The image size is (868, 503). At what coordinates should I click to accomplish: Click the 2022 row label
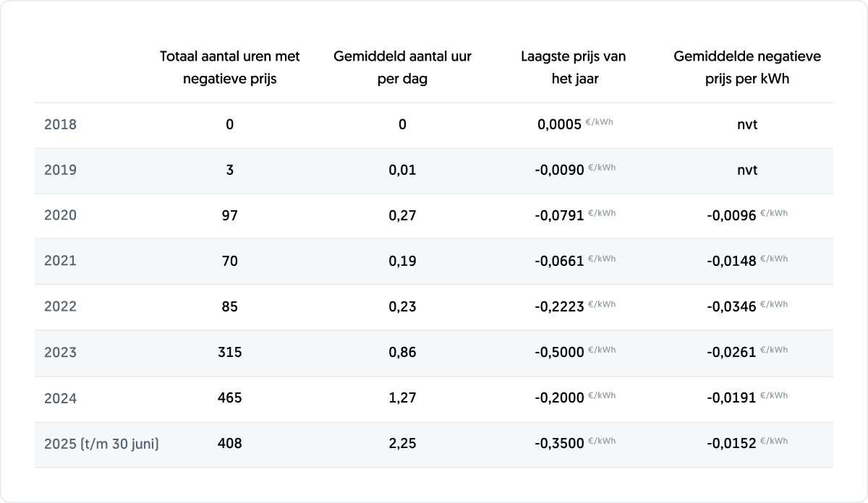(60, 306)
